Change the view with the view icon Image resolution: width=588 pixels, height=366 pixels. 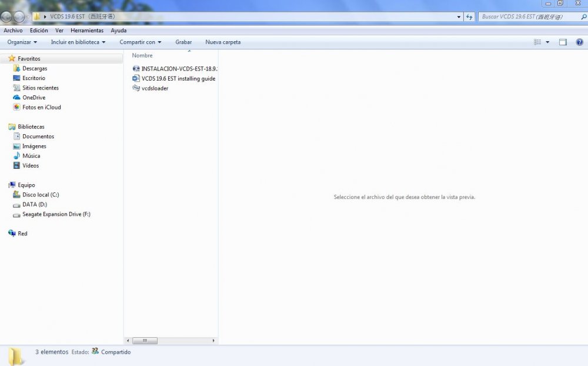point(537,42)
